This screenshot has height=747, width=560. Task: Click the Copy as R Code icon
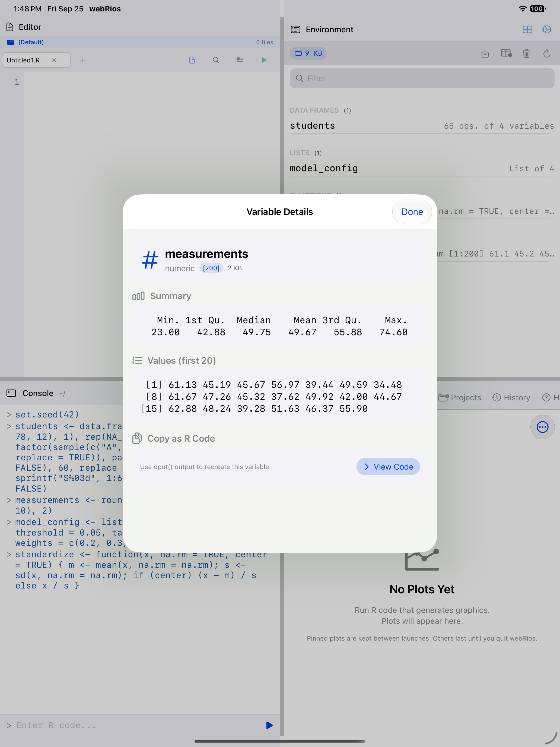137,438
